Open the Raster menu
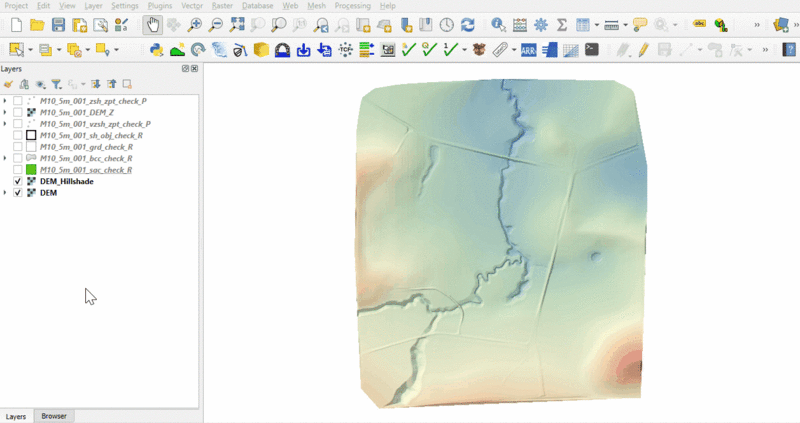This screenshot has height=423, width=800. pyautogui.click(x=222, y=6)
